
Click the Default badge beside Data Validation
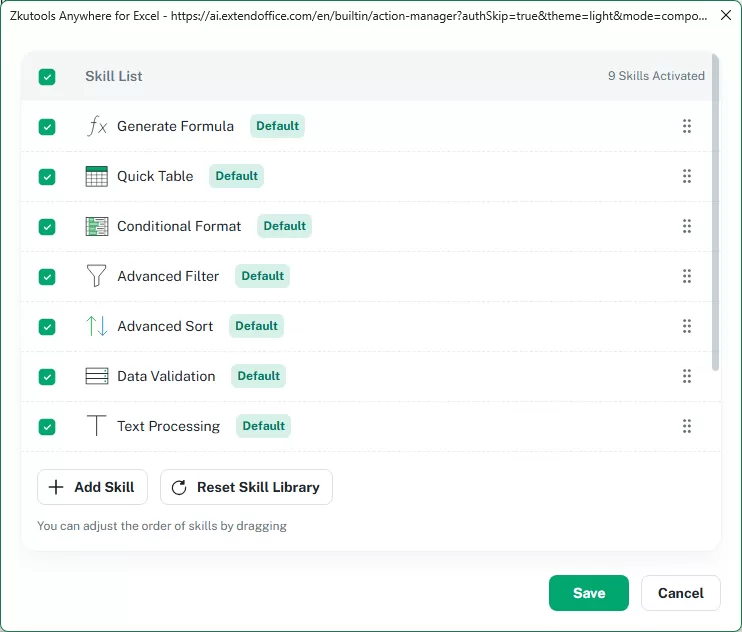coord(258,376)
